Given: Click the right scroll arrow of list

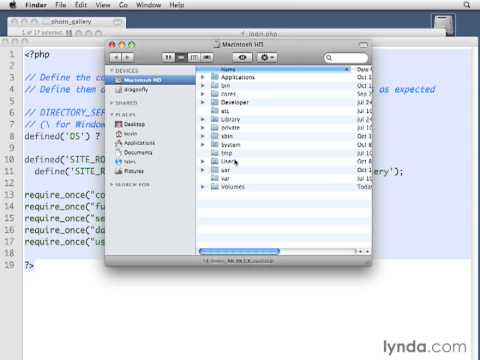Looking at the screenshot, I should tap(367, 251).
